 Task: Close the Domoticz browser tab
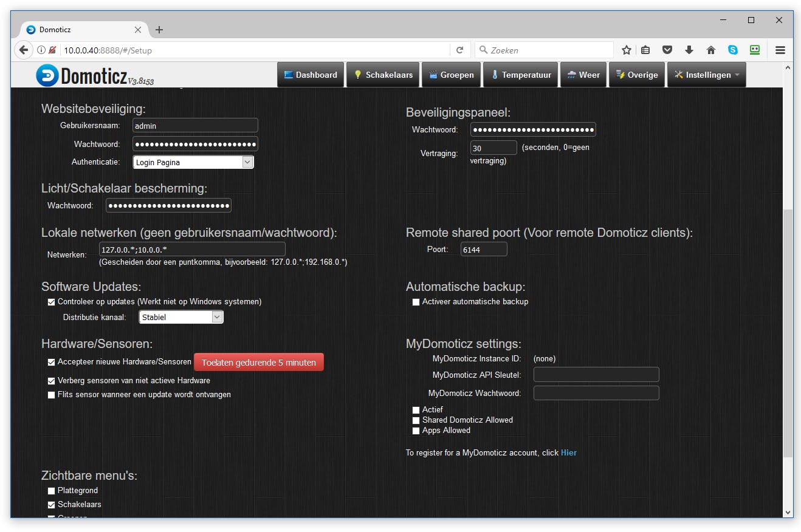coord(138,30)
